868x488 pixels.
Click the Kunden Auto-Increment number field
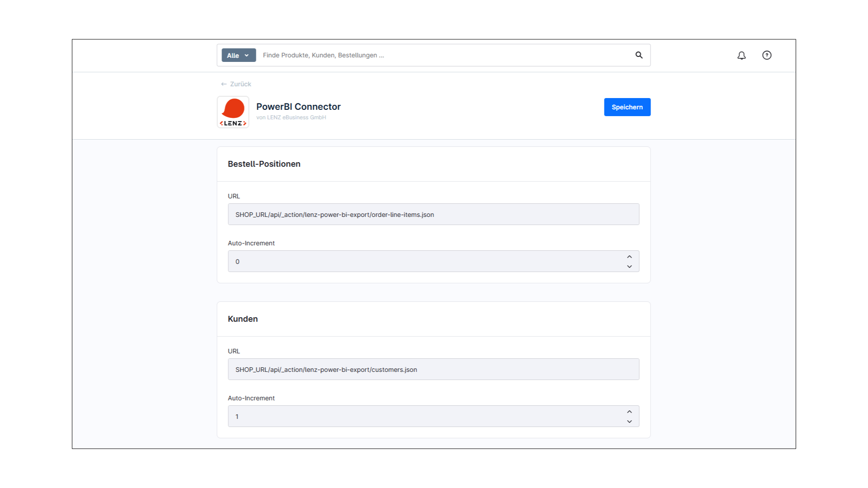click(x=425, y=416)
